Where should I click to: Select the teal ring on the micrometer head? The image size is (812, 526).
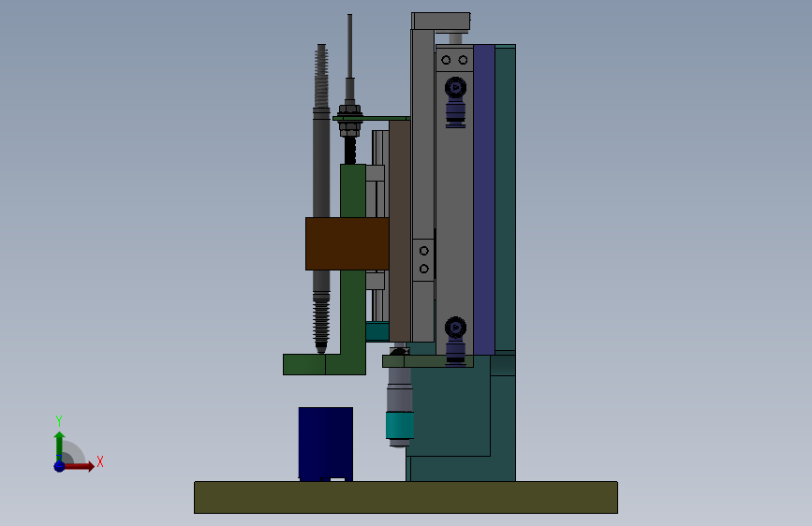point(400,425)
